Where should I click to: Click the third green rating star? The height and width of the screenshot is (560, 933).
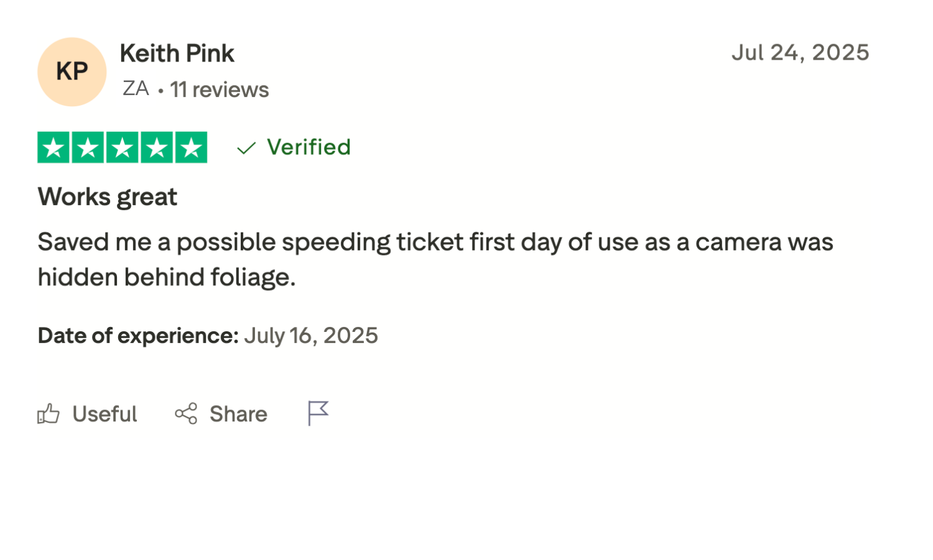[123, 147]
